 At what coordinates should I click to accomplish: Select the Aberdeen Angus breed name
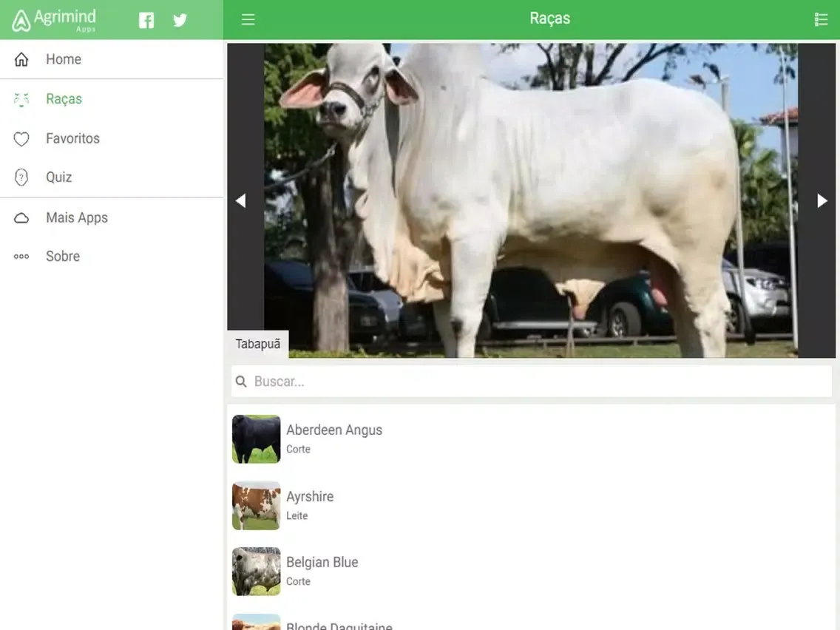(x=334, y=430)
